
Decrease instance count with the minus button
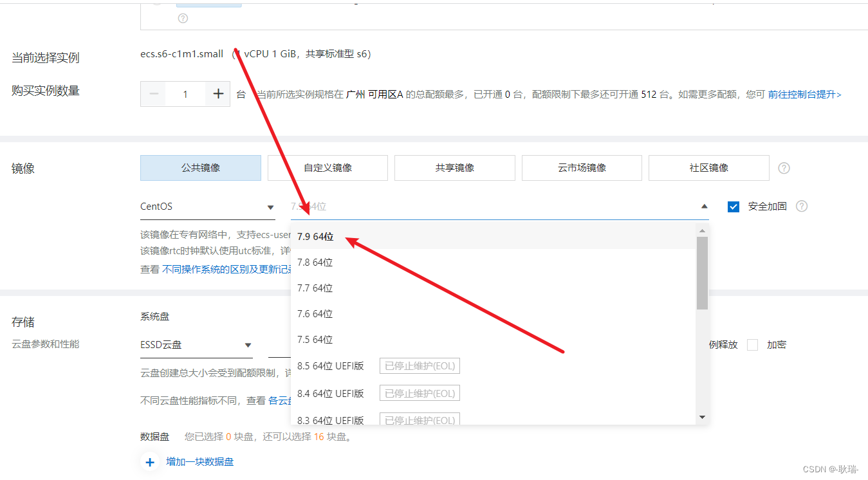tap(153, 94)
